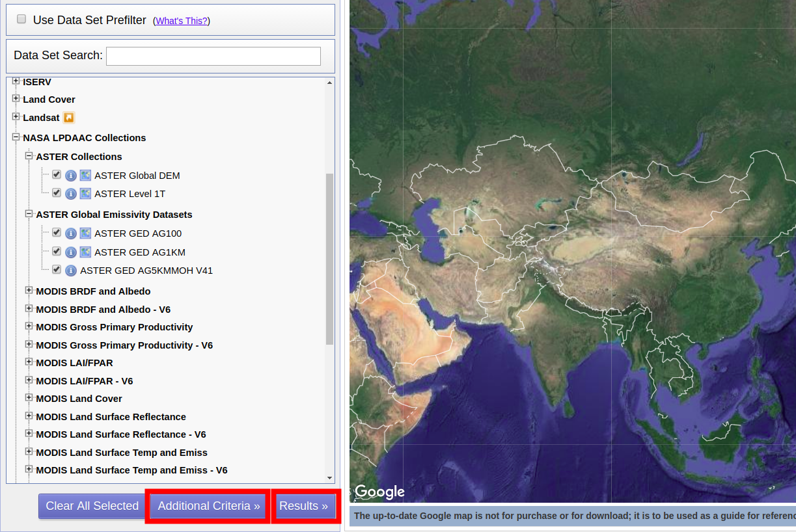796x532 pixels.
Task: Expand MODIS BRDF and Albedo node
Action: click(29, 290)
